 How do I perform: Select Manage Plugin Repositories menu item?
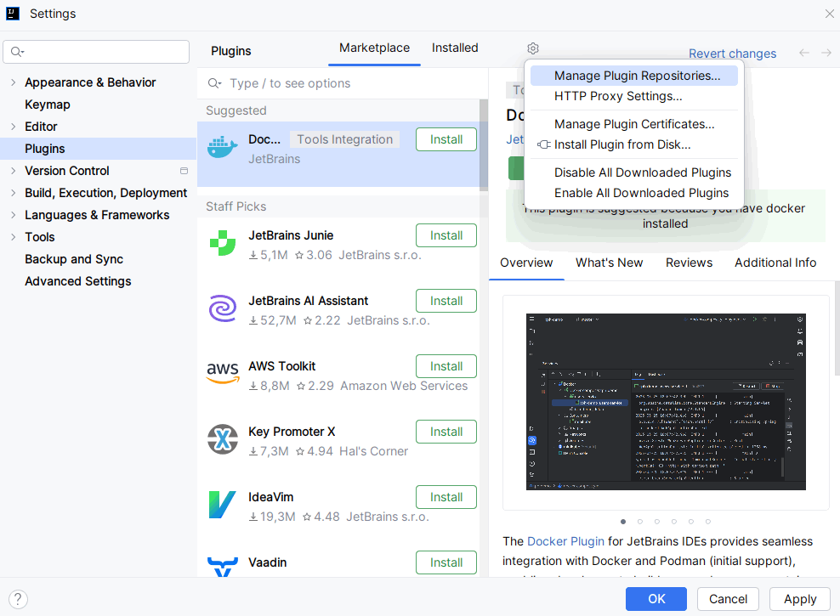[637, 76]
